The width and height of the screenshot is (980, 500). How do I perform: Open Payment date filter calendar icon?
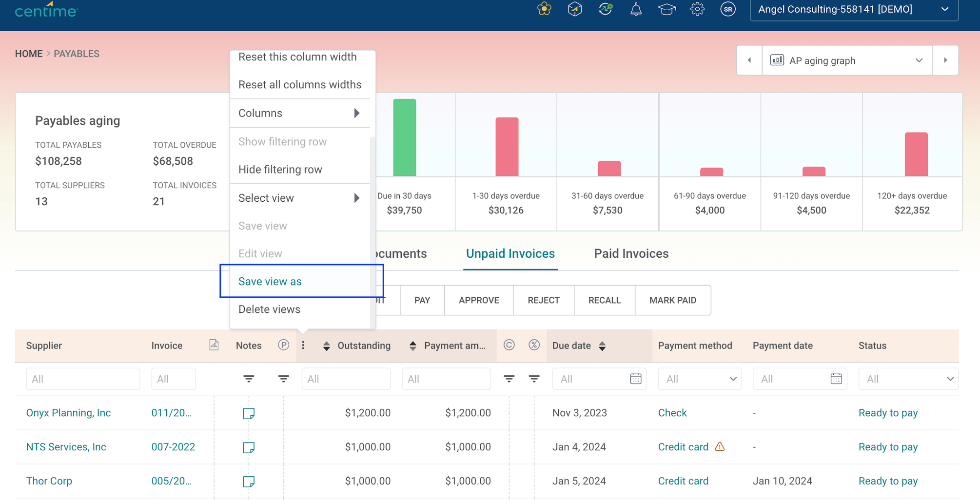click(x=836, y=379)
